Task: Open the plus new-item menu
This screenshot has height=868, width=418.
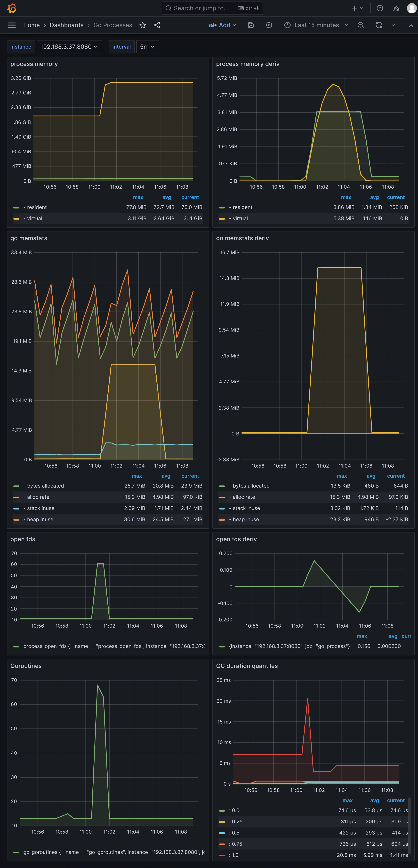Action: [357, 8]
